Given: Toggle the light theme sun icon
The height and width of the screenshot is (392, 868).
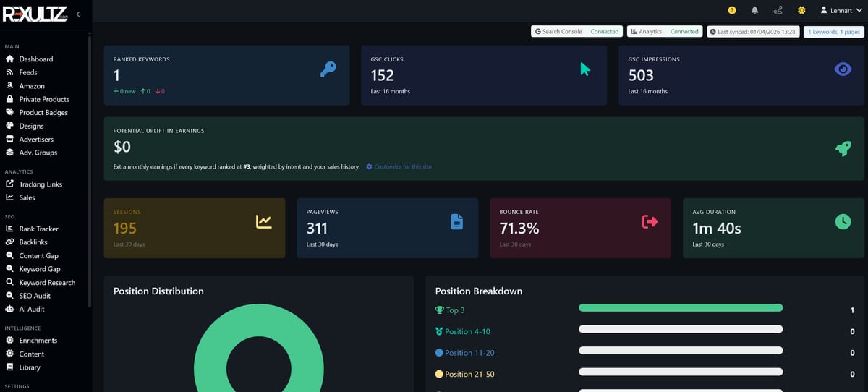Looking at the screenshot, I should (801, 10).
